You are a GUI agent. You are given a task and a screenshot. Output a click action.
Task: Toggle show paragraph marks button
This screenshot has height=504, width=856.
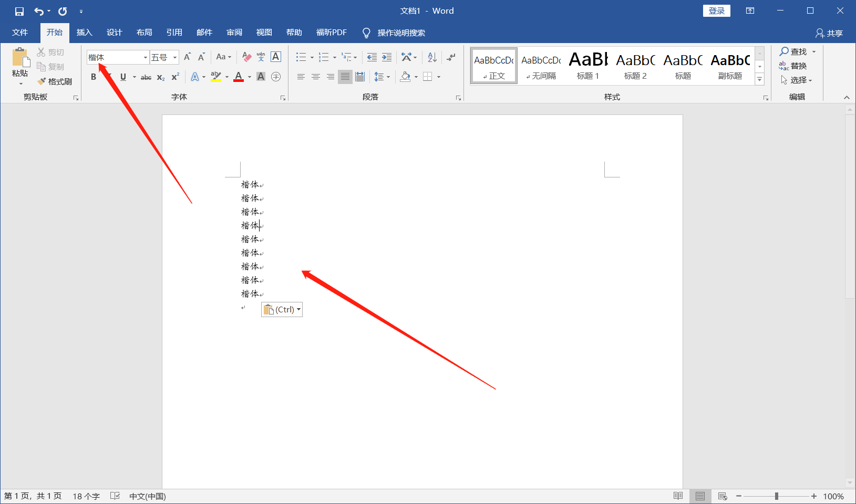click(x=451, y=57)
